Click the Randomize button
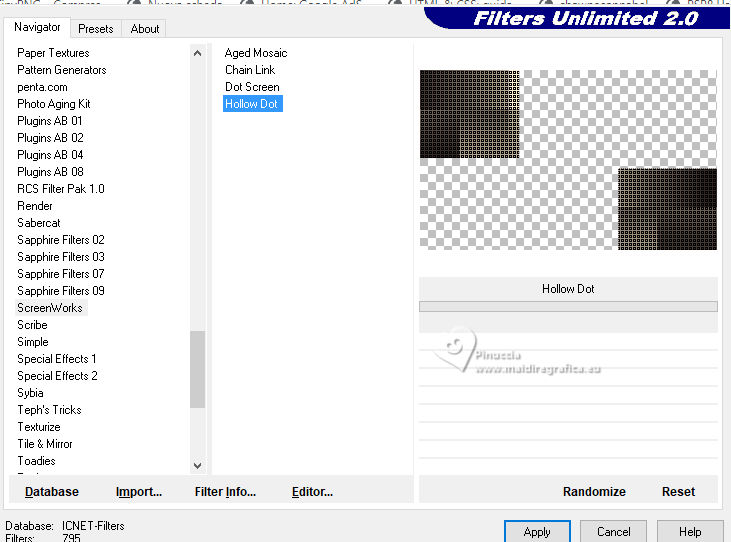731x542 pixels. tap(594, 492)
